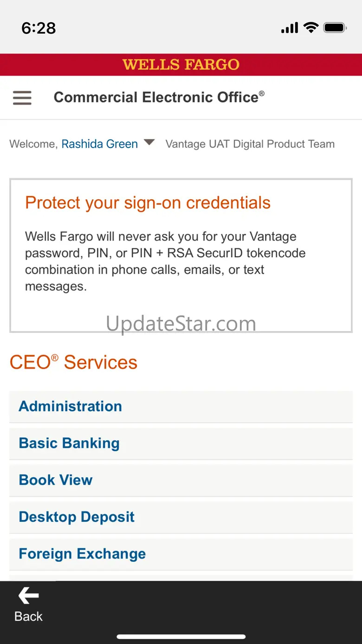The height and width of the screenshot is (644, 362).
Task: Tap the Wells Fargo logo banner
Action: click(181, 65)
